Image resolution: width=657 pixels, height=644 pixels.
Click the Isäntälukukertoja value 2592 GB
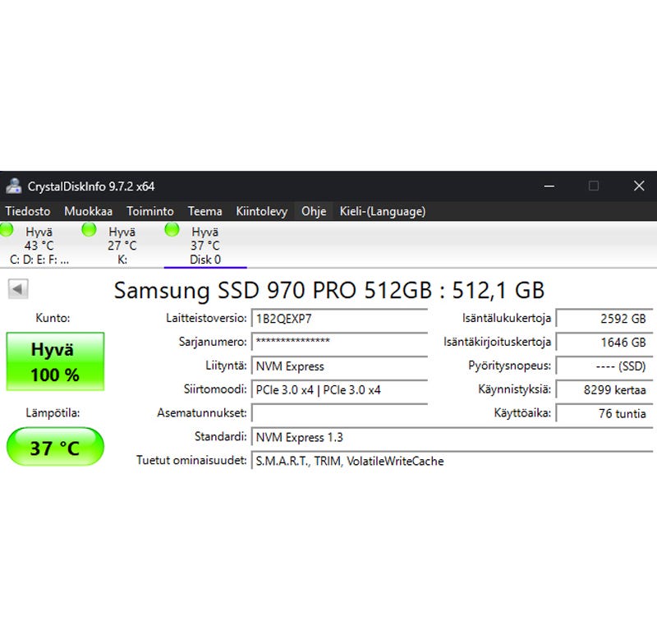[604, 319]
